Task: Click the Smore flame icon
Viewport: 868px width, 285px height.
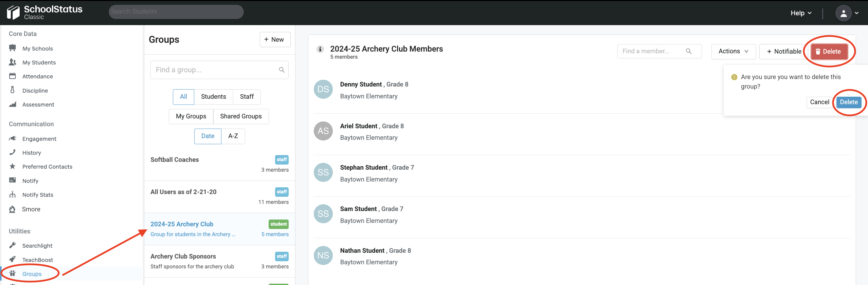Action: (x=13, y=209)
